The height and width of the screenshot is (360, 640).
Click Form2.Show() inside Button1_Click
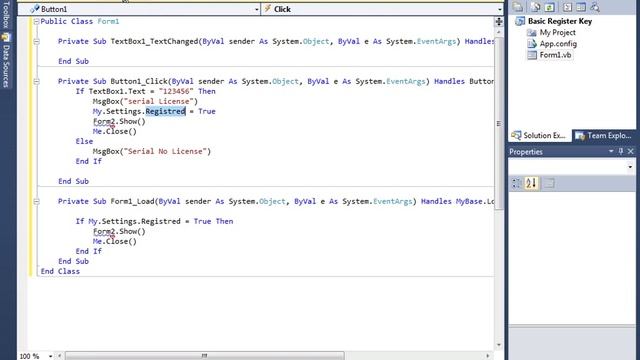119,122
